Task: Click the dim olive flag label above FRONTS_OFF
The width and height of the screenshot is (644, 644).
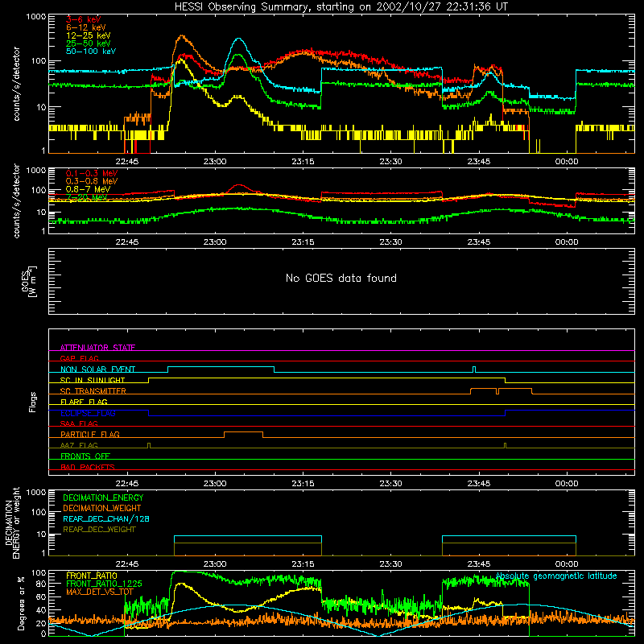Action: click(79, 445)
